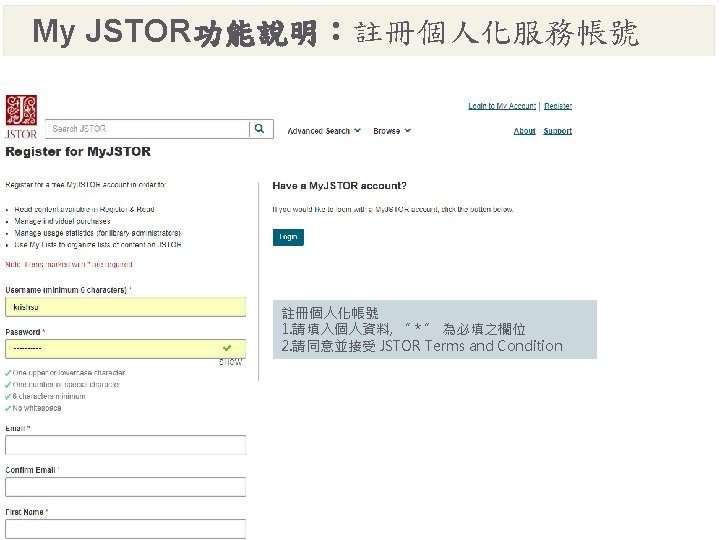Click inside the Password field
The image size is (720, 540).
point(125,349)
